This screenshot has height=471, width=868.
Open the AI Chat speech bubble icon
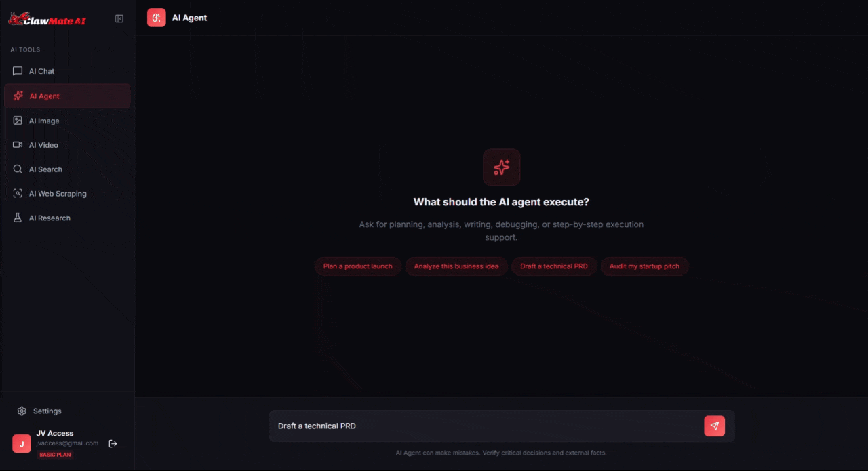click(18, 71)
